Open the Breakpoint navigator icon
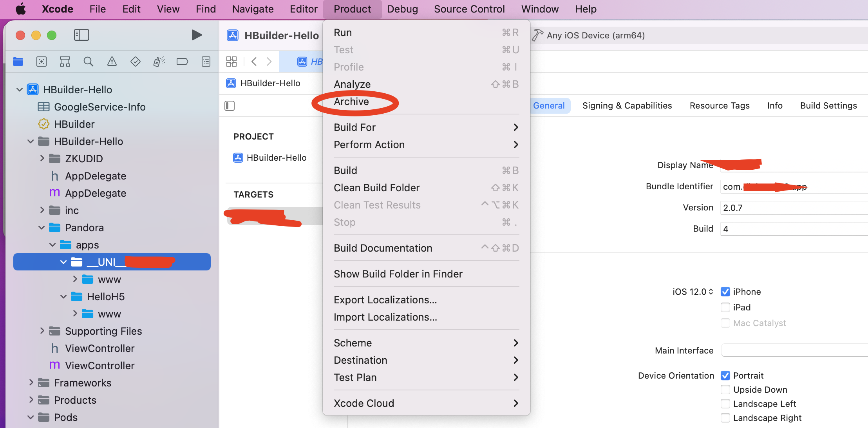868x428 pixels. pos(183,62)
